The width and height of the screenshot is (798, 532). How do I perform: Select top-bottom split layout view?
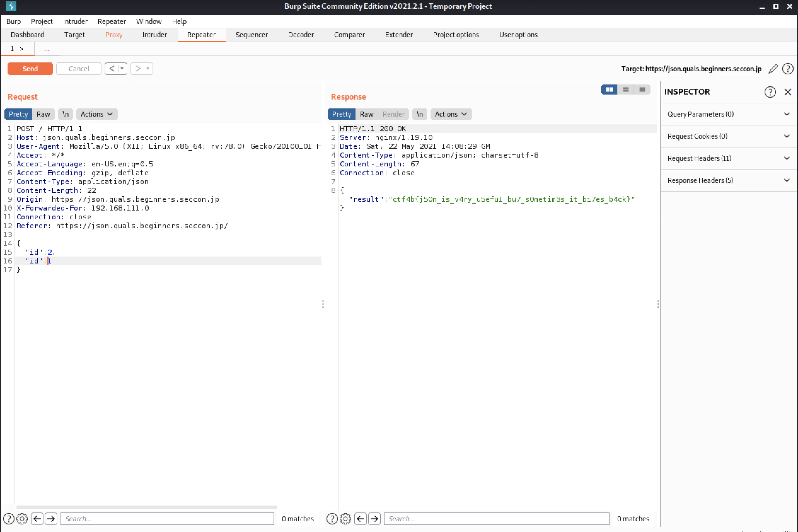pyautogui.click(x=626, y=90)
